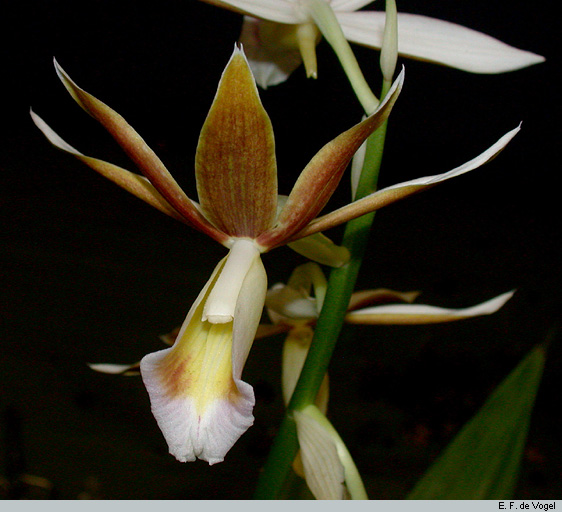Click the background flower's narrow petal on the right
Viewport: 562px width, 512px height.
[430, 310]
